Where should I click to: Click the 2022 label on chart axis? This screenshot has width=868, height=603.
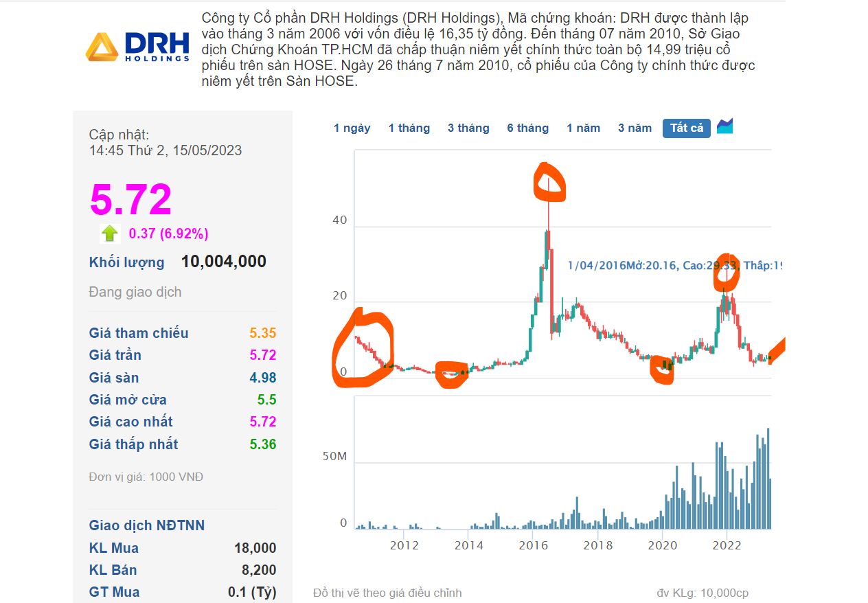(727, 545)
